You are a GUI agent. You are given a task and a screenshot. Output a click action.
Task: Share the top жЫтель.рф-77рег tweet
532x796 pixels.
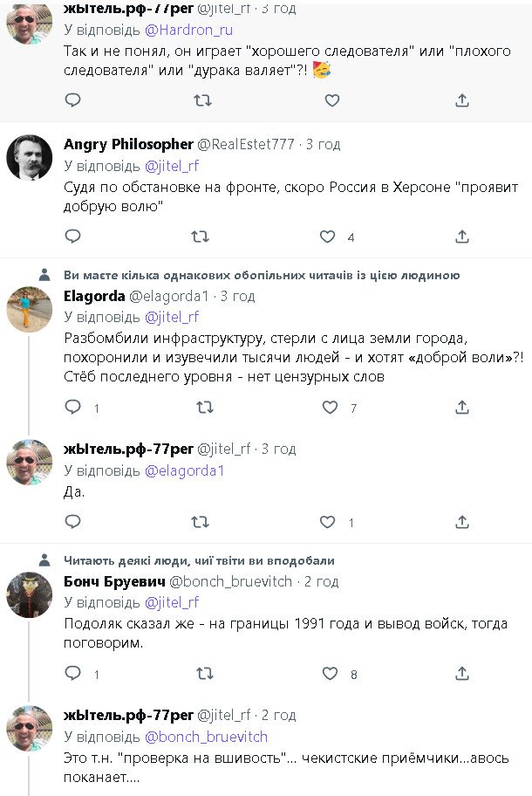462,100
